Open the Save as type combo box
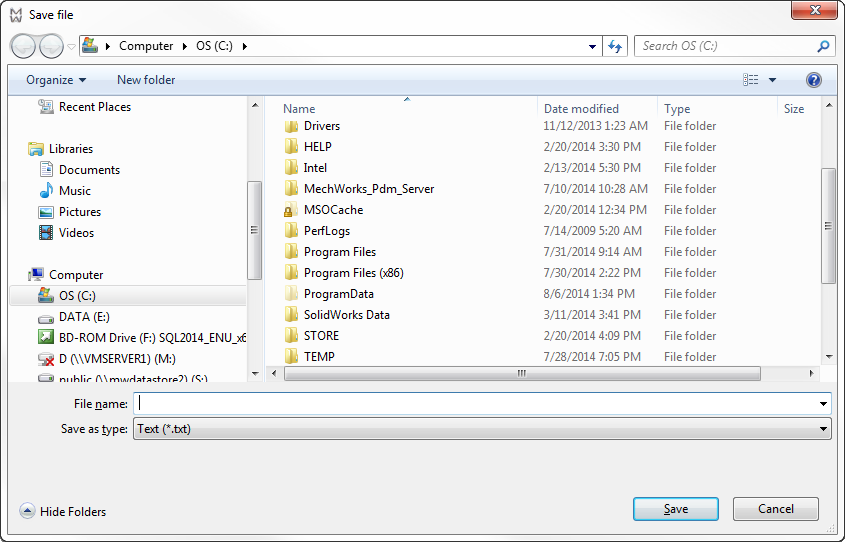 (482, 429)
